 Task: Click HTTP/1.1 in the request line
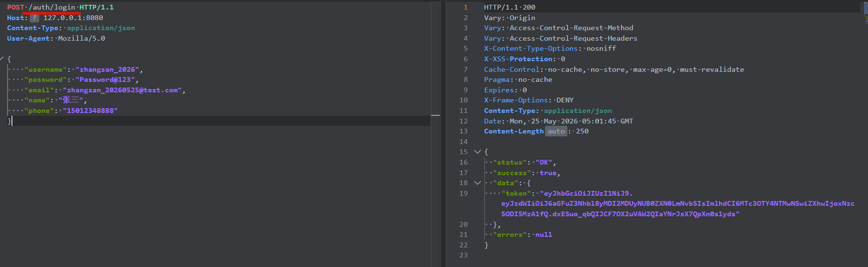pyautogui.click(x=97, y=7)
